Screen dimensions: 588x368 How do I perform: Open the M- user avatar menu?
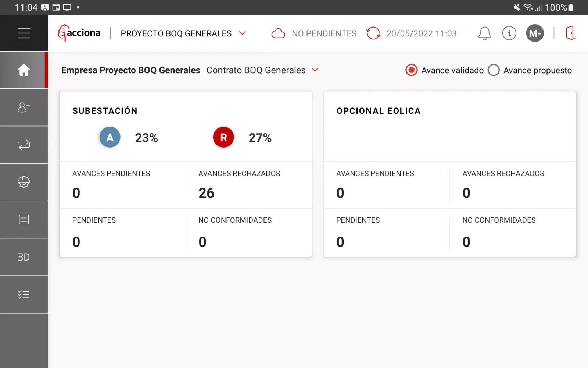pyautogui.click(x=535, y=33)
